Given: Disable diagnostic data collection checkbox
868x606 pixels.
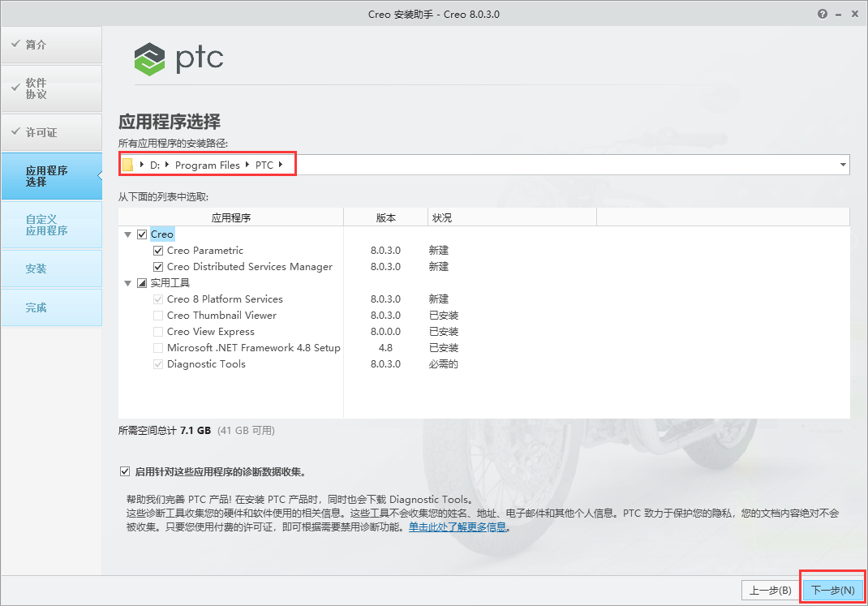Looking at the screenshot, I should pyautogui.click(x=125, y=471).
